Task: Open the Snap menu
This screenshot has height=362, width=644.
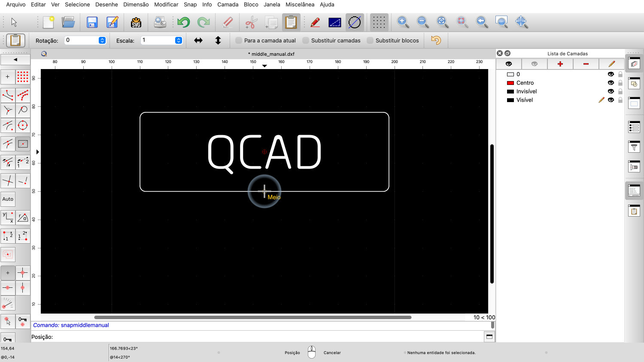Action: point(190,4)
